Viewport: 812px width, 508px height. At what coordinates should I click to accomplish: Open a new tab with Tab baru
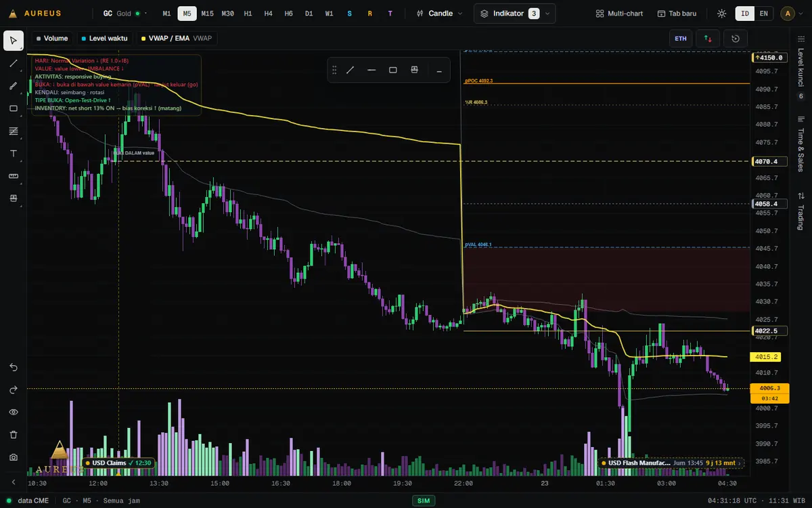pyautogui.click(x=677, y=14)
